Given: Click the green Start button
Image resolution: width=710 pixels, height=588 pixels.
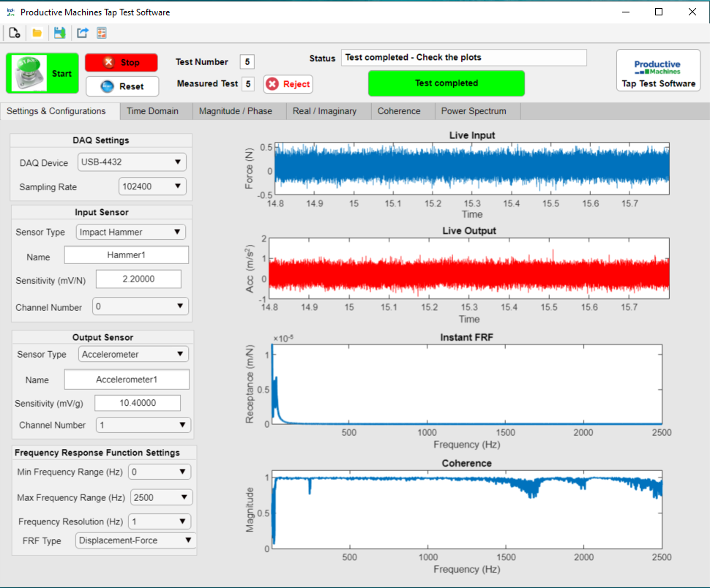Looking at the screenshot, I should (x=42, y=73).
